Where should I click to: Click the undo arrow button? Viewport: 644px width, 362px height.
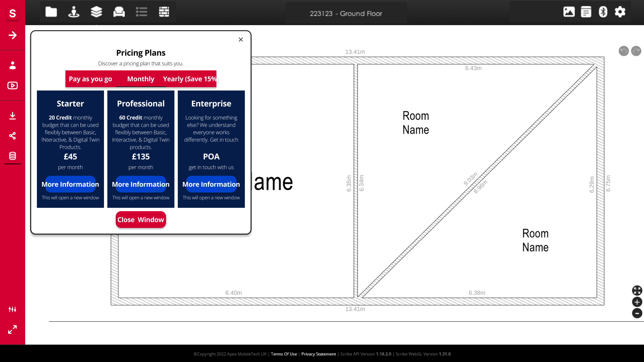point(624,51)
